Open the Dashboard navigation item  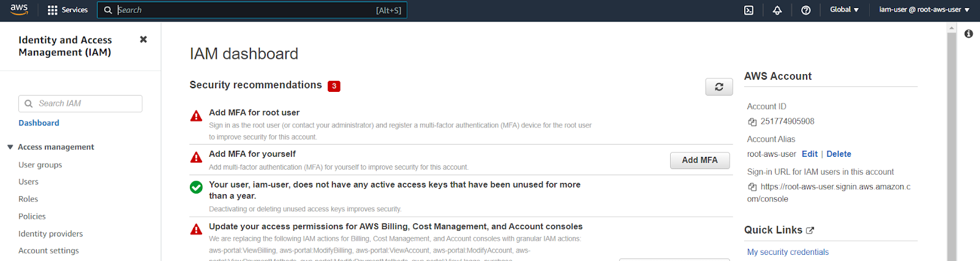point(39,123)
